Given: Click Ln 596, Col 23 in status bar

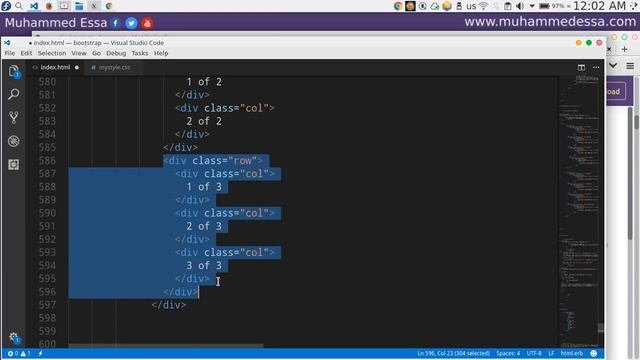Looking at the screenshot, I should click(x=453, y=353).
